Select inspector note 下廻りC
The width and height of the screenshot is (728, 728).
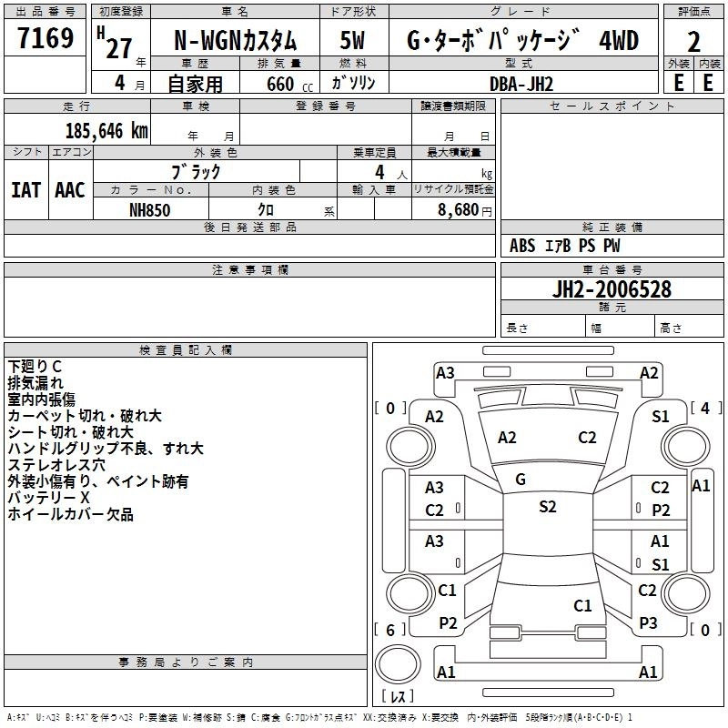click(x=35, y=367)
